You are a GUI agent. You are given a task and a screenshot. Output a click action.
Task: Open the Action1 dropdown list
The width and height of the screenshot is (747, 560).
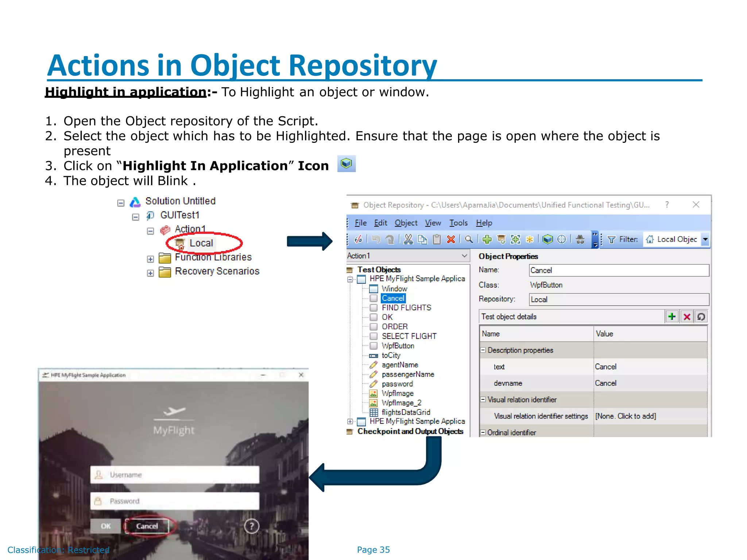click(464, 256)
